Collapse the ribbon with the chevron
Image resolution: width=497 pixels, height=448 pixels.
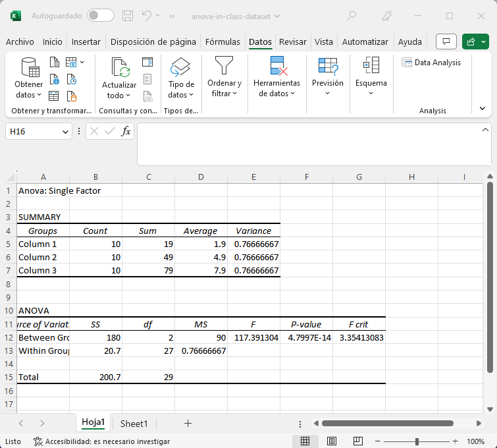(483, 108)
